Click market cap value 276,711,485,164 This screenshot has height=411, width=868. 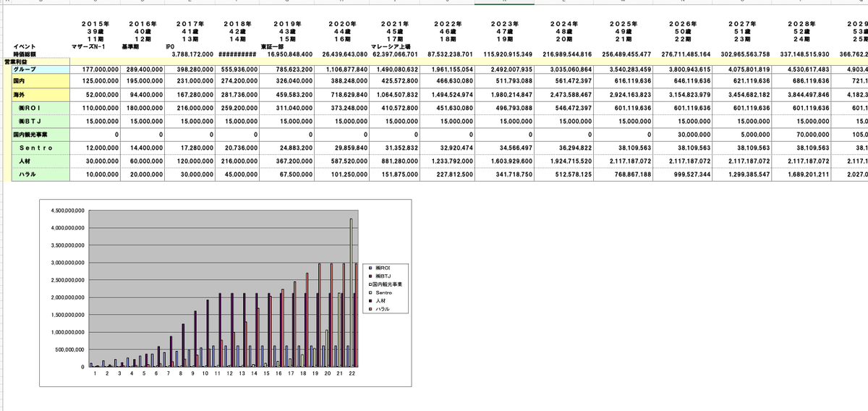685,54
